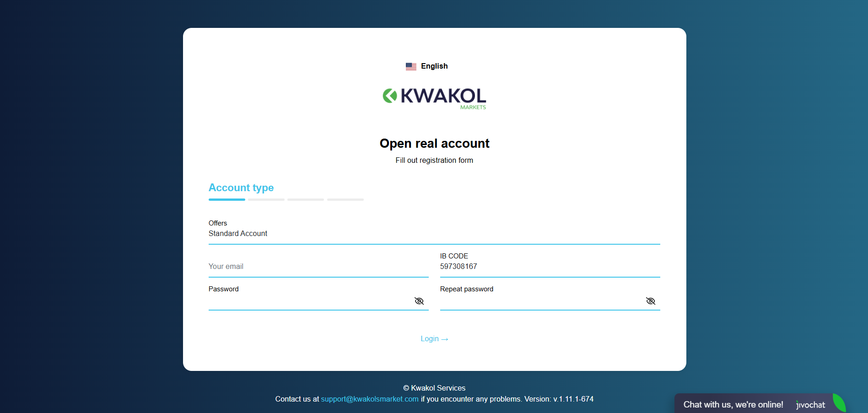Click the Open real account heading
The width and height of the screenshot is (868, 413).
tap(434, 144)
